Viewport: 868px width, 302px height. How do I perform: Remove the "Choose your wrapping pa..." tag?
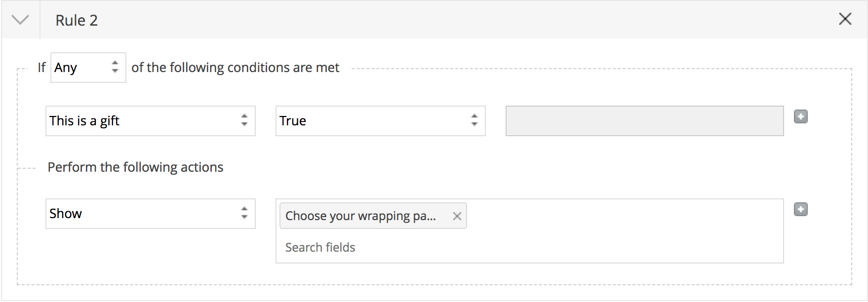[457, 216]
